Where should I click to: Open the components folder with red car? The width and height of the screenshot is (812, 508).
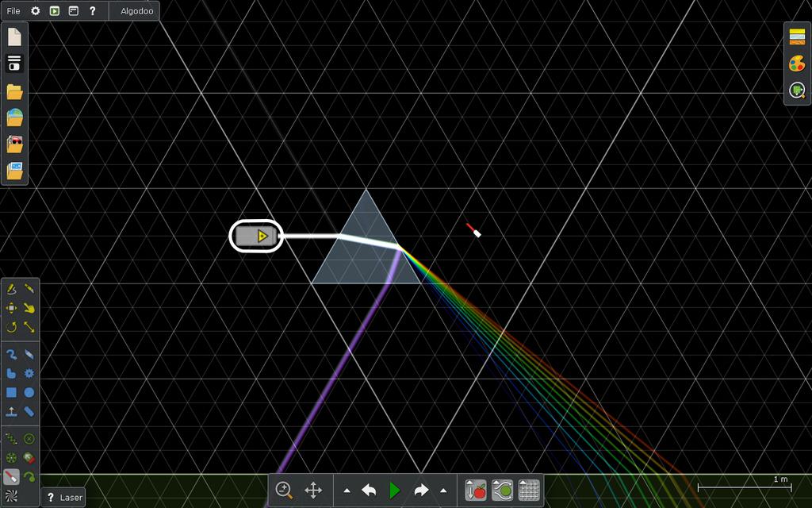tap(14, 144)
